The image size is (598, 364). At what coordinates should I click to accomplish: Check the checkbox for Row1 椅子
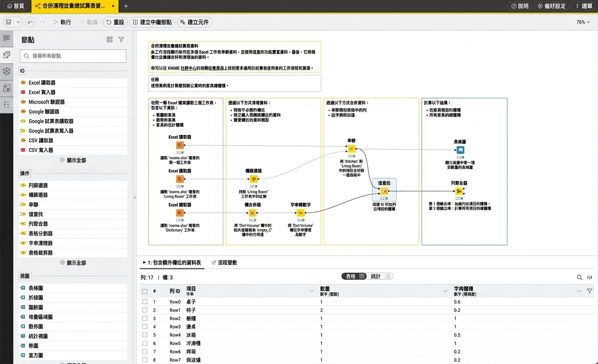point(145,310)
